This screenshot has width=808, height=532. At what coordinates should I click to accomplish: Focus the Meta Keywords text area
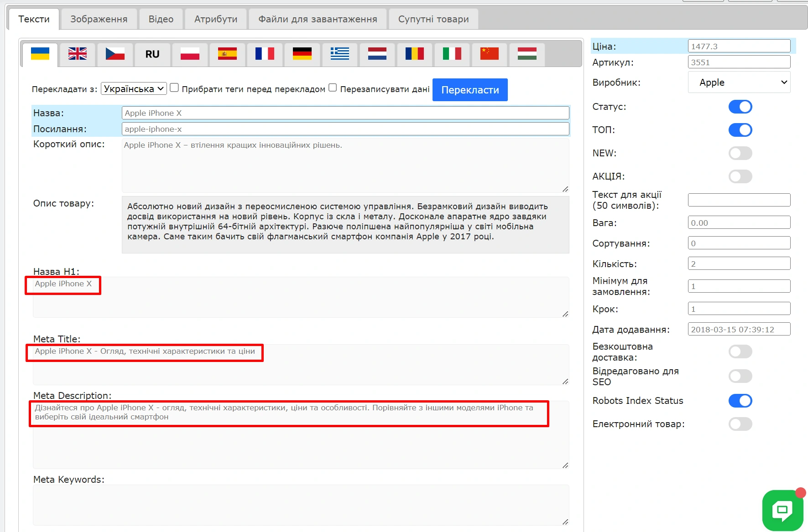click(x=301, y=505)
